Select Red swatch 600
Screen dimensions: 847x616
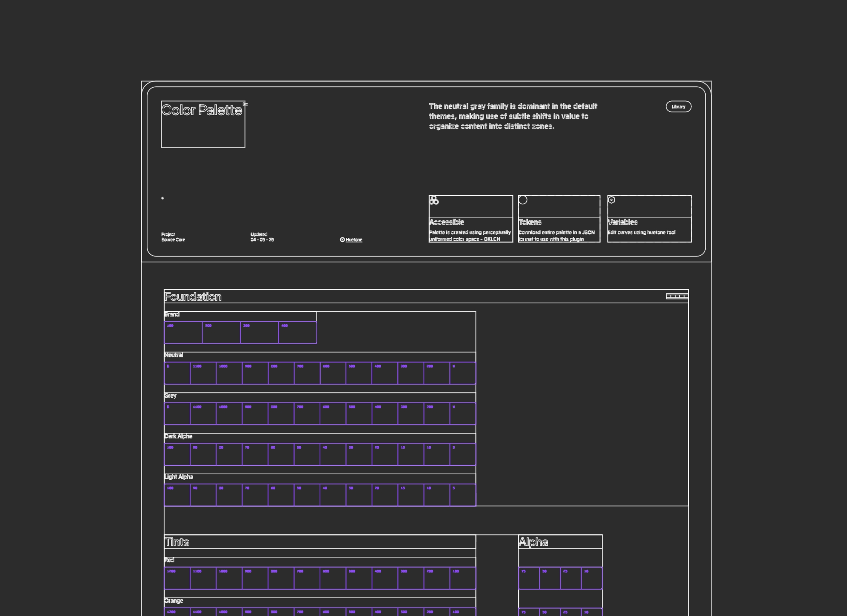point(333,578)
